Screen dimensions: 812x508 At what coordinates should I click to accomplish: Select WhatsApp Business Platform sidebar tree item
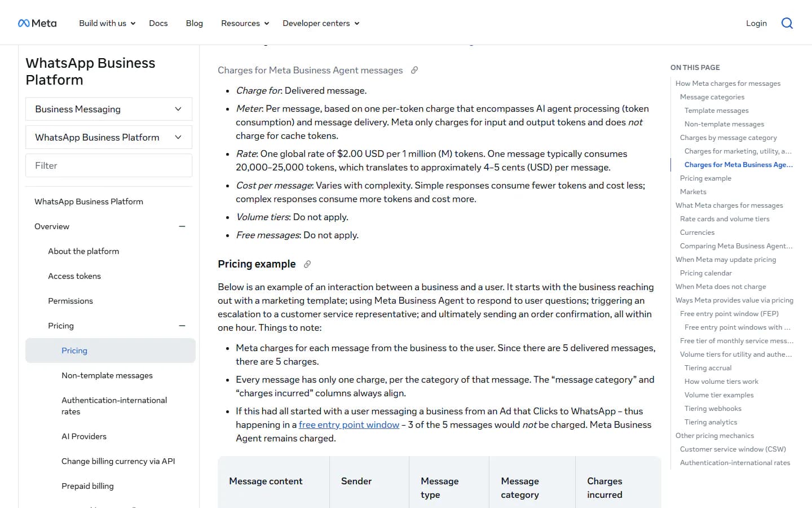tap(89, 202)
